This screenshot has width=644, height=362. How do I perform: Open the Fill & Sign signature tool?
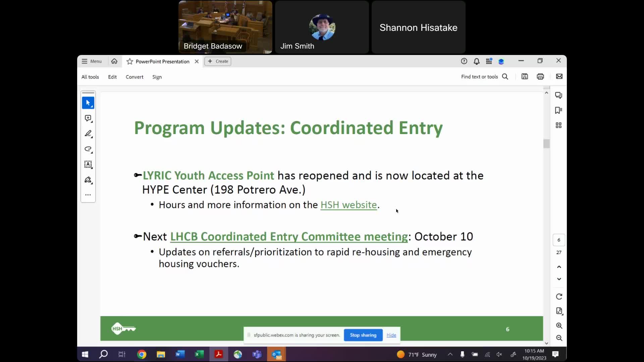point(88,180)
